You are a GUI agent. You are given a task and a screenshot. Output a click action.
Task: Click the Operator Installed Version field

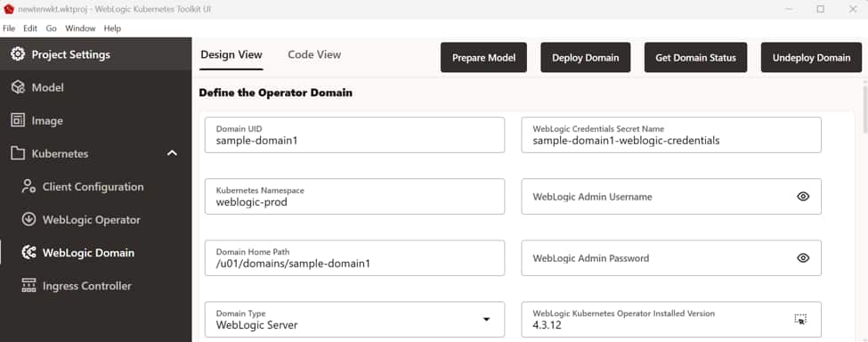671,320
